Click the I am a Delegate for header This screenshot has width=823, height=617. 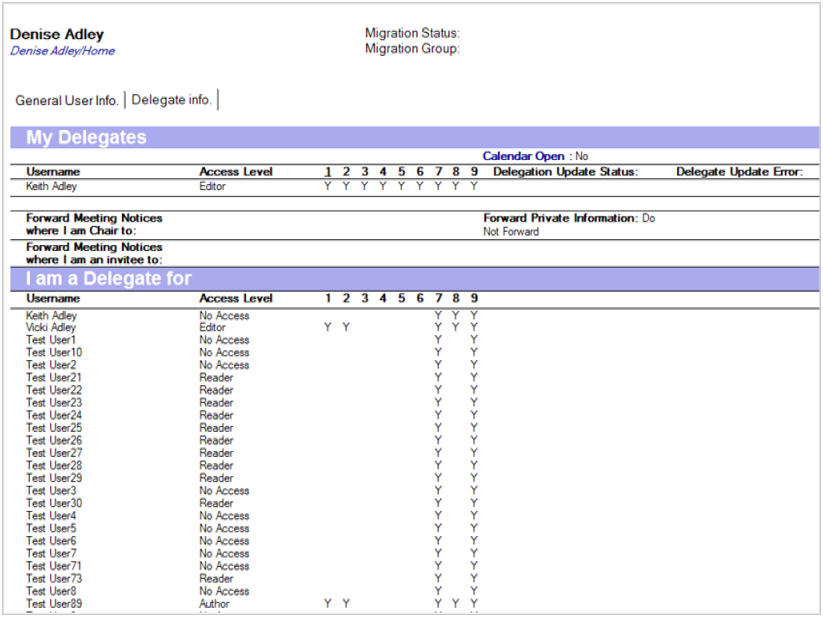108,278
